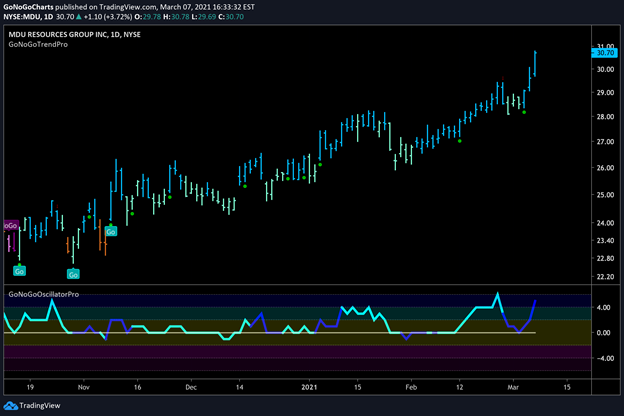Click the Go label beneath the orange late-October bars
This screenshot has width=624, height=416.
[73, 274]
